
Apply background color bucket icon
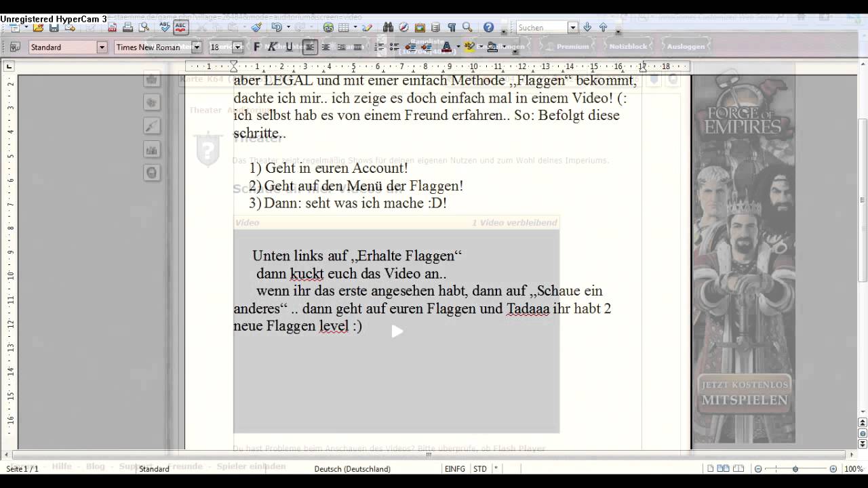point(492,47)
